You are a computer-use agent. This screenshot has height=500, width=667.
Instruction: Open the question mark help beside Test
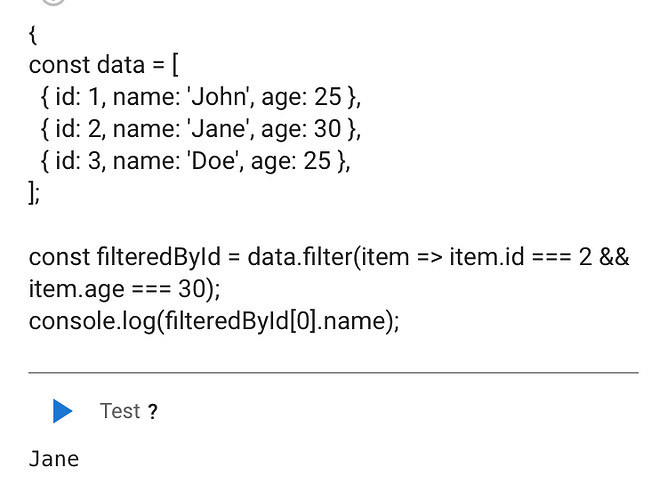[152, 411]
